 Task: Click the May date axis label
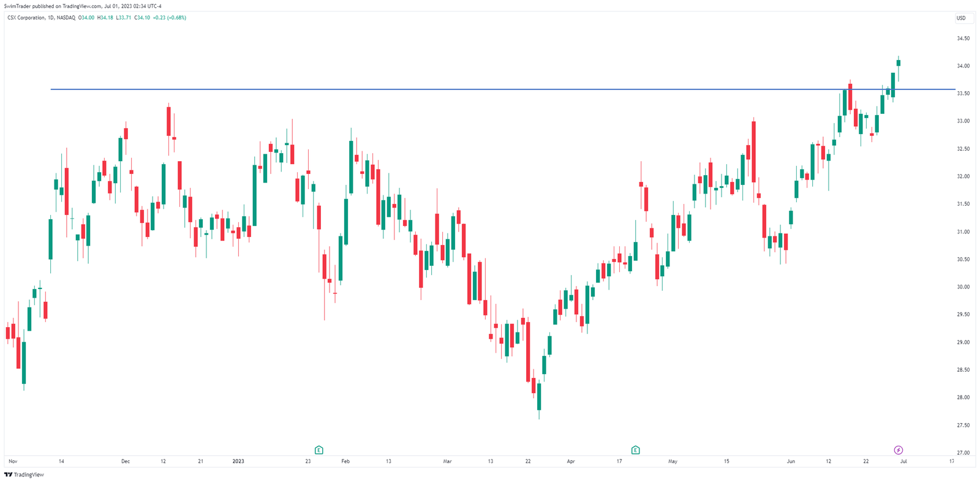point(673,461)
